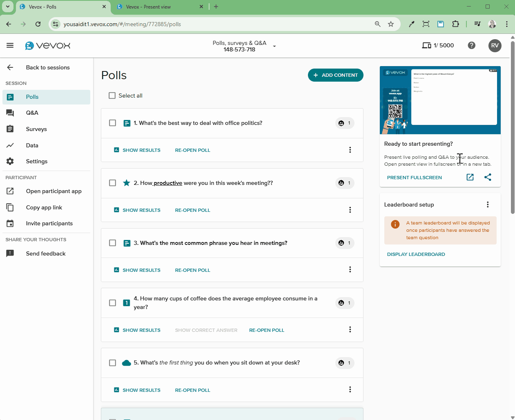Click the Back to sessions arrow
Screen dimensions: 515x420
[10, 67]
